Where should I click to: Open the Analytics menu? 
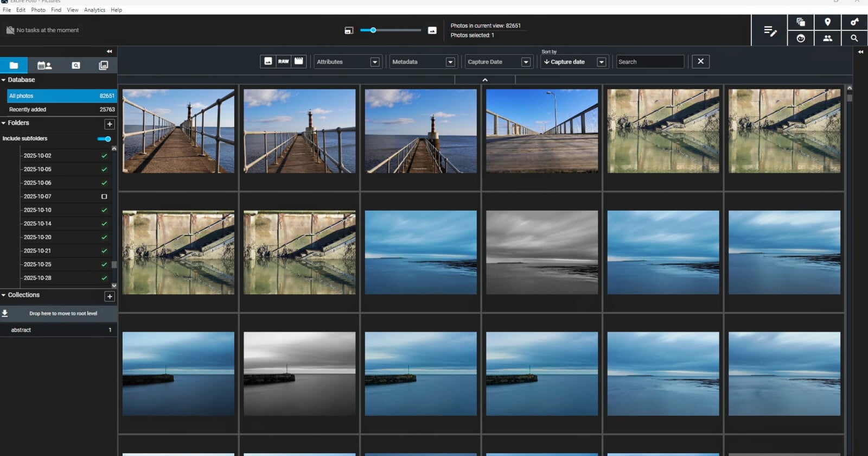click(94, 10)
